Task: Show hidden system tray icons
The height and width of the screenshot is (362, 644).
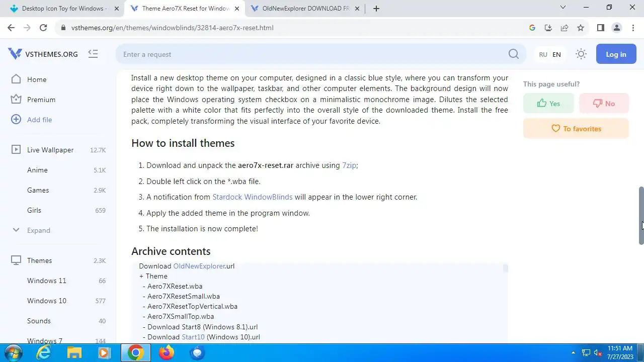Action: pyautogui.click(x=574, y=353)
